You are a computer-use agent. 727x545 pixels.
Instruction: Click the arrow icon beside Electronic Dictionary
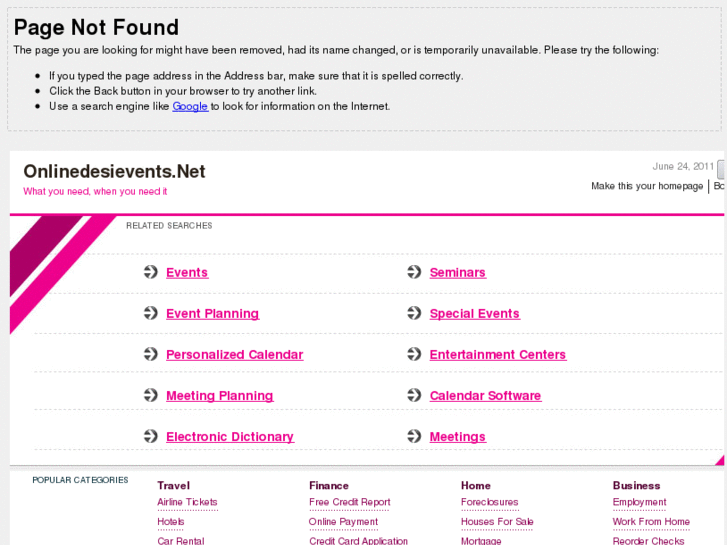click(150, 436)
